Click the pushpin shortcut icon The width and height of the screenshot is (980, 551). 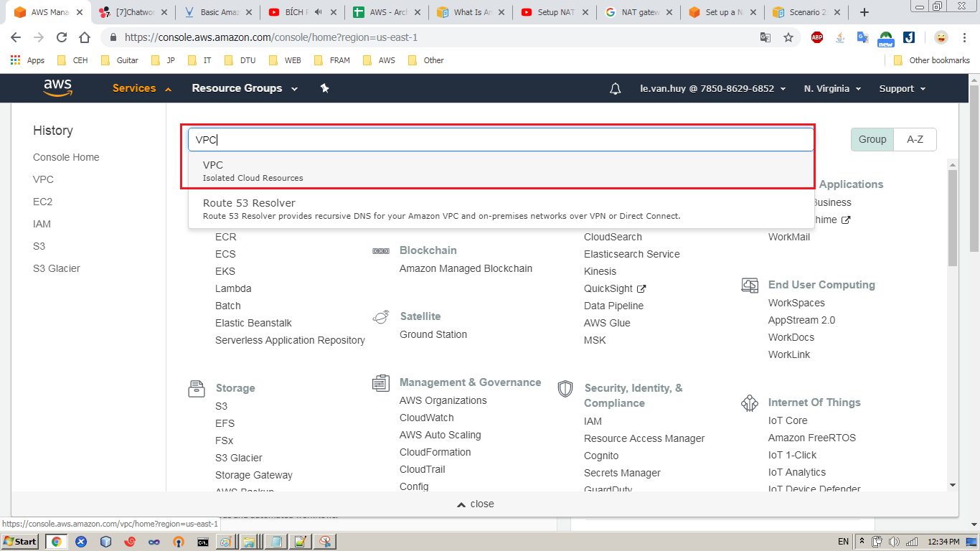[x=324, y=88]
